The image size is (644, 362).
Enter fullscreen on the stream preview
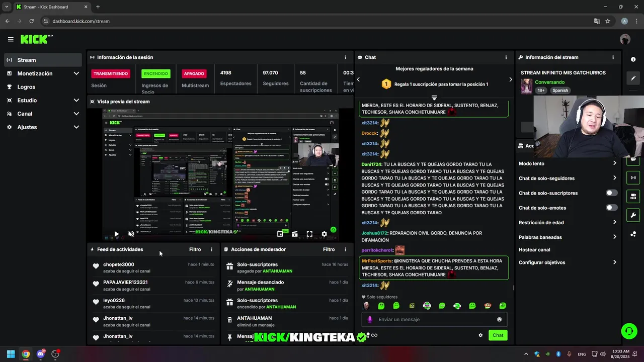[309, 234]
